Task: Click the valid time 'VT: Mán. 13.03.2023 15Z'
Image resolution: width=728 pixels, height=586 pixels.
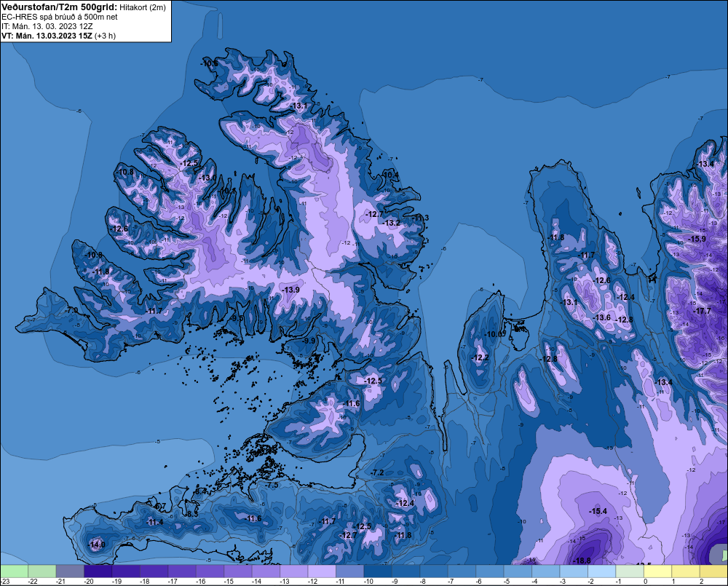Action: point(47,36)
